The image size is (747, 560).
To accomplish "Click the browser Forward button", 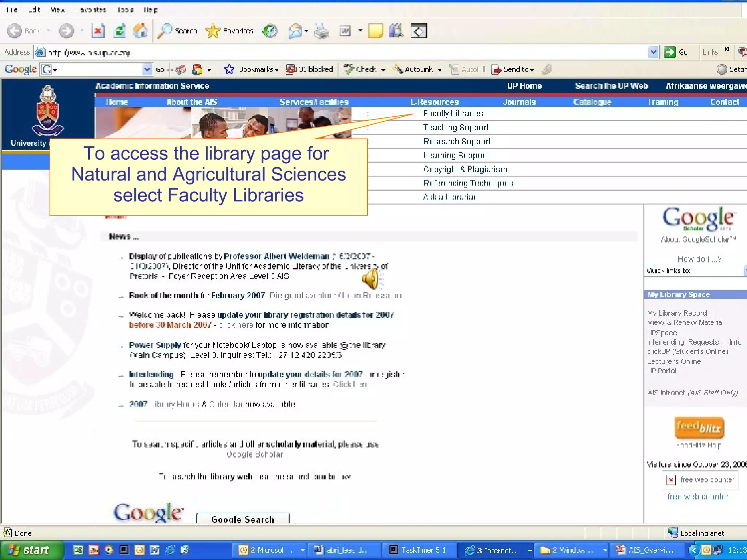I will (x=66, y=31).
